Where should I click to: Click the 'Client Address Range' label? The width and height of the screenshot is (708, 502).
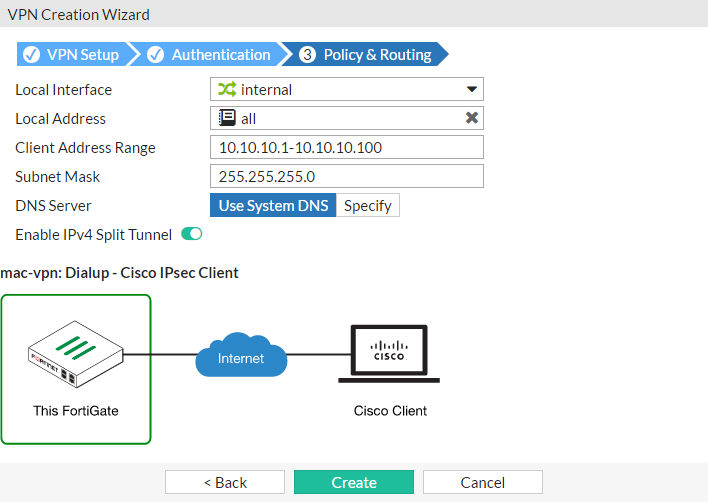(85, 148)
